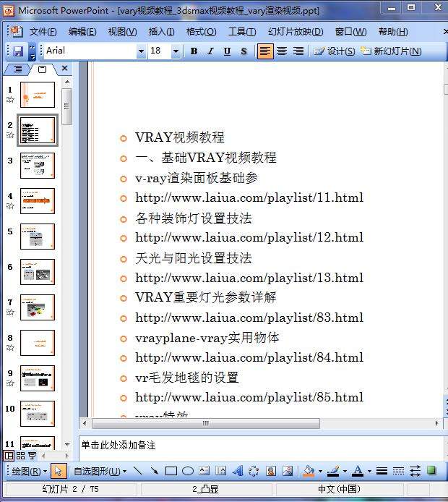Screen dimensions: 448x502
Task: Toggle align left
Action: click(x=265, y=51)
